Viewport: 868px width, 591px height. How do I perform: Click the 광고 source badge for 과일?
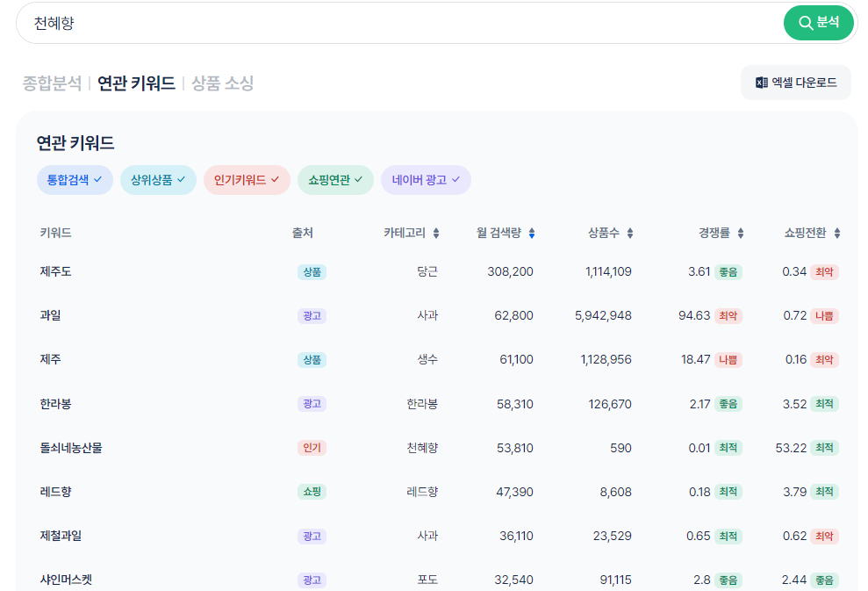(x=312, y=316)
